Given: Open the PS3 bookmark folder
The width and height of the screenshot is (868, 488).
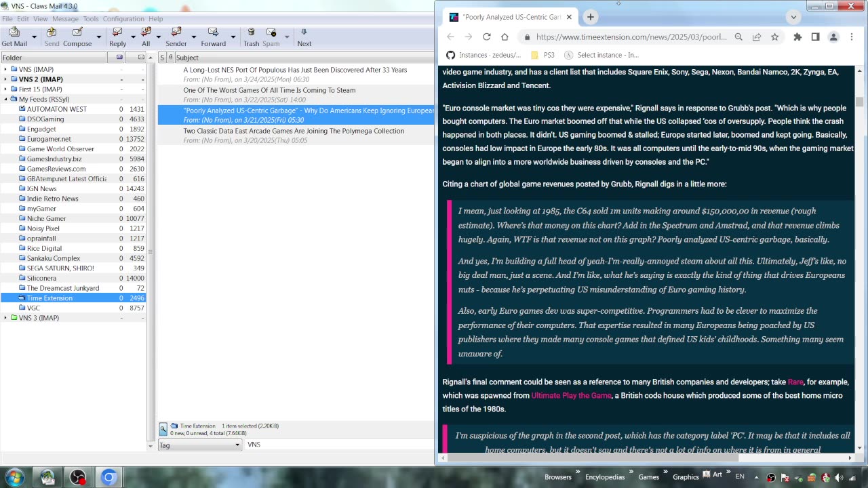Looking at the screenshot, I should click(x=542, y=55).
